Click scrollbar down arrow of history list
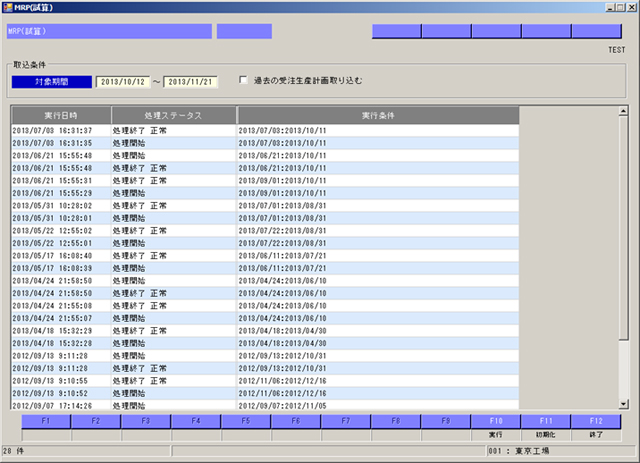640x463 pixels. 623,404
